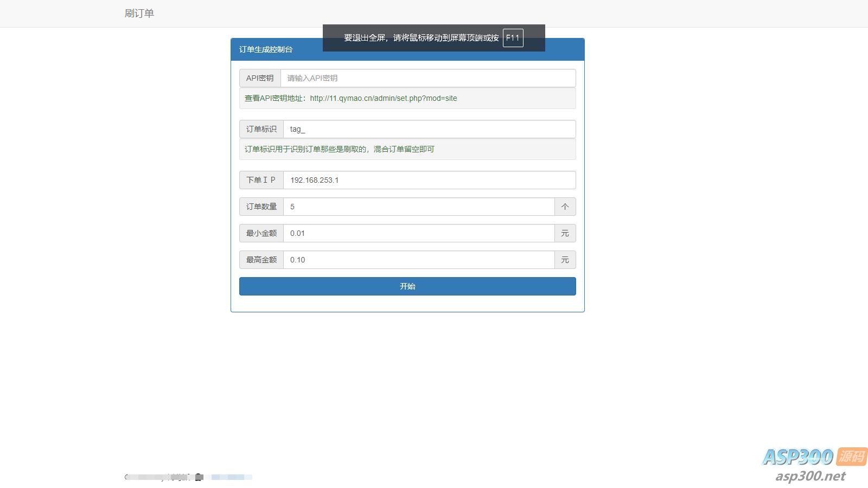Screen dimensions: 868x488
Task: Select the 订单标识 field containing tag_
Action: [x=429, y=129]
